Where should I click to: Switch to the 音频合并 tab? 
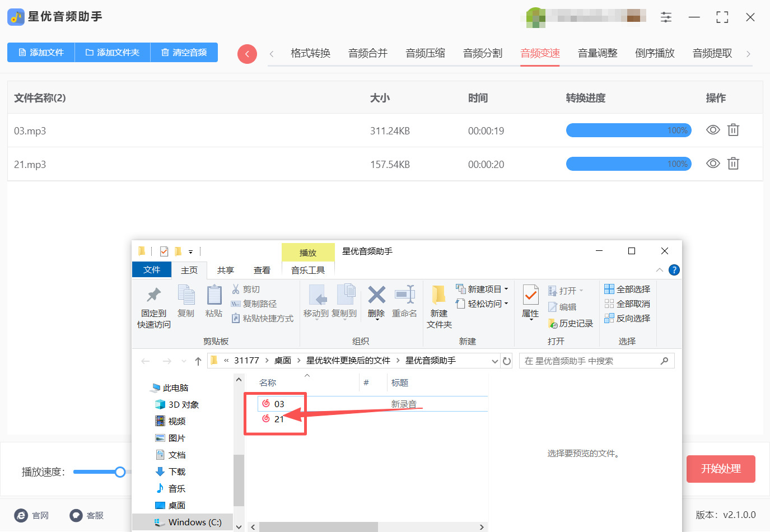click(x=368, y=53)
